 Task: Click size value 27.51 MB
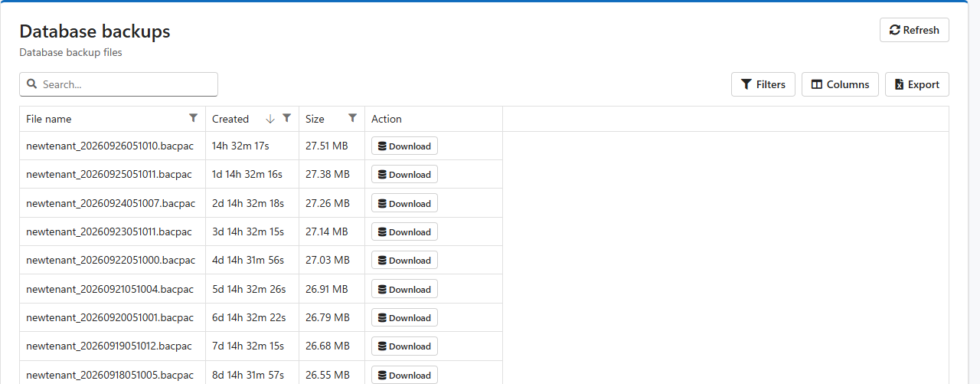pyautogui.click(x=327, y=146)
